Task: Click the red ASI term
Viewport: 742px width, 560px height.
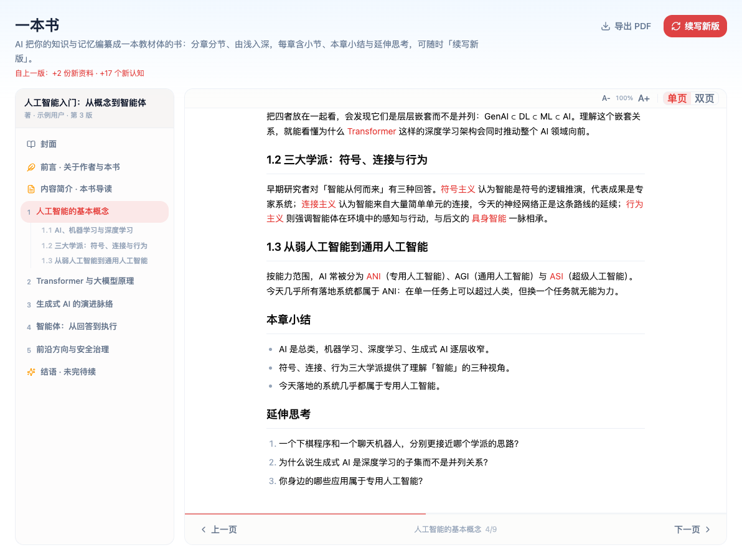Action: [x=556, y=277]
